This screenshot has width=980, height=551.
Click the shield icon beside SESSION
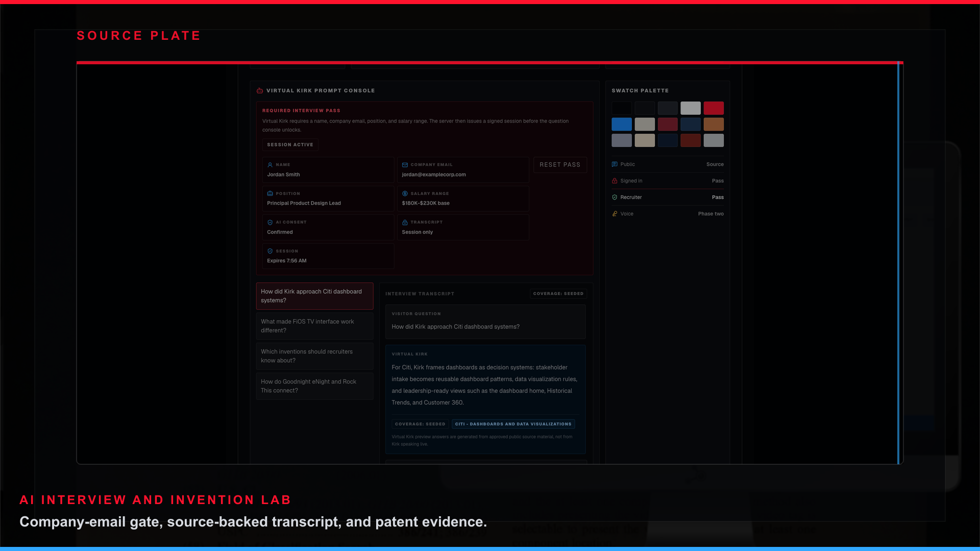pyautogui.click(x=270, y=251)
